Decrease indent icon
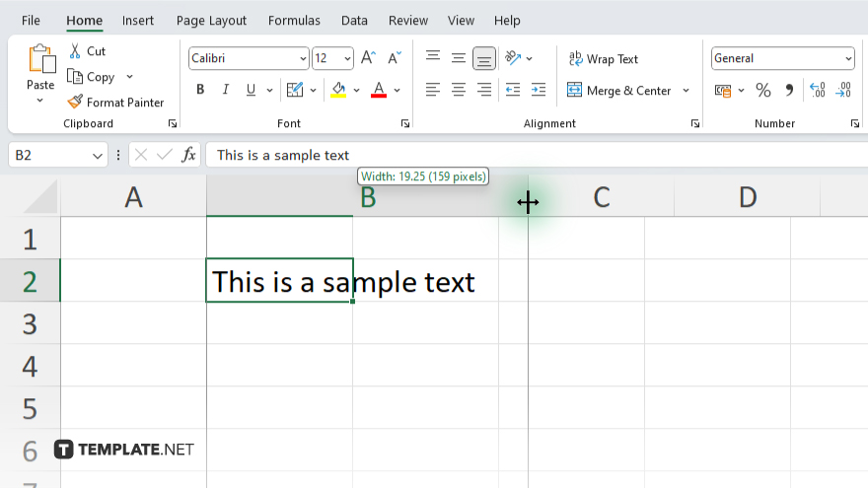 (513, 89)
